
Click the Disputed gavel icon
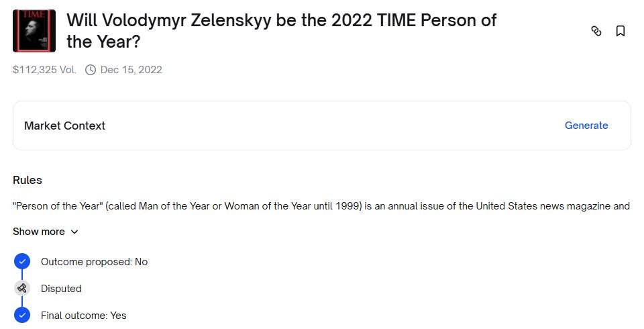point(22,289)
